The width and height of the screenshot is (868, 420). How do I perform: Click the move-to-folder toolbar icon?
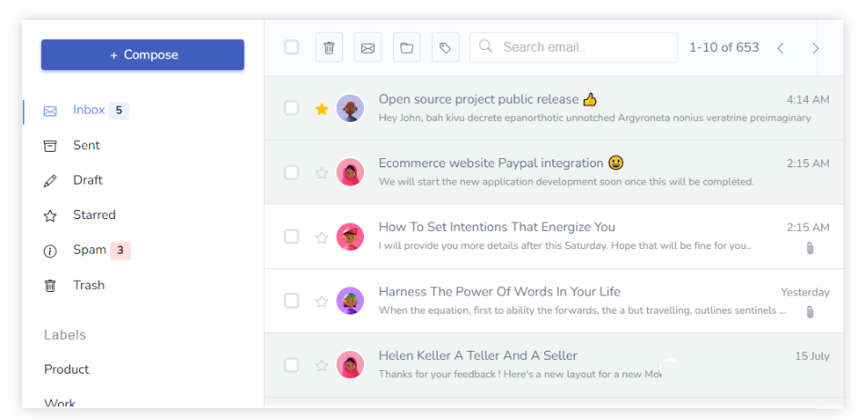point(407,47)
